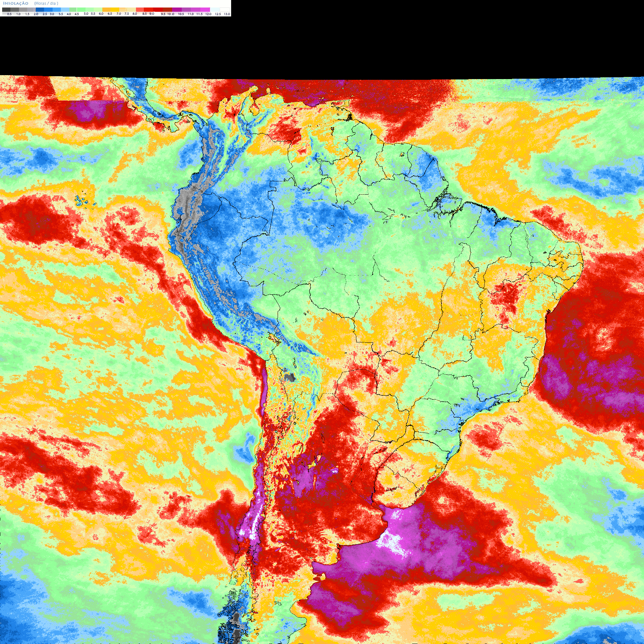
Task: Click the '10.5' legend value
Action: (181, 14)
